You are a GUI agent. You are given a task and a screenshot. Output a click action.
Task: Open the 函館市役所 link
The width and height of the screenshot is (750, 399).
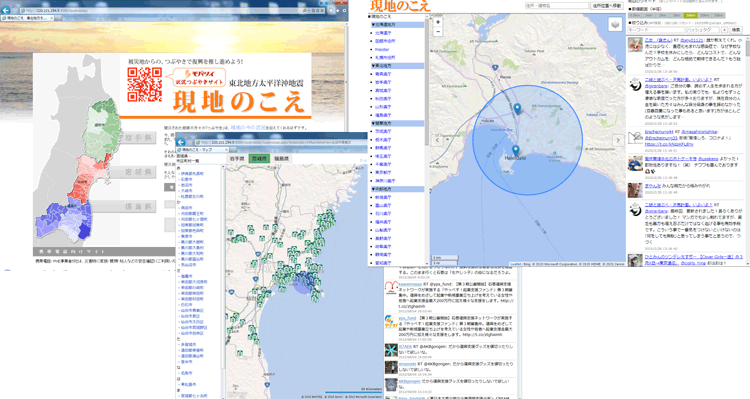(x=385, y=41)
